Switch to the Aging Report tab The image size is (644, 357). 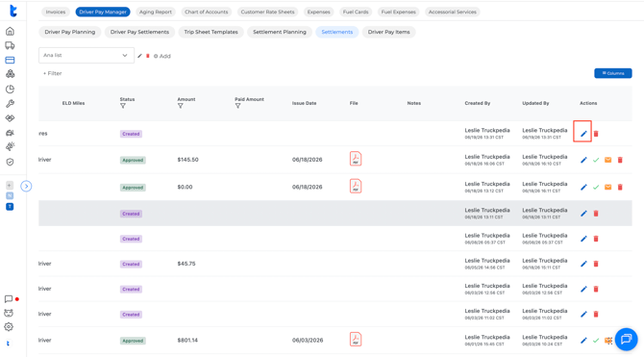pyautogui.click(x=156, y=12)
